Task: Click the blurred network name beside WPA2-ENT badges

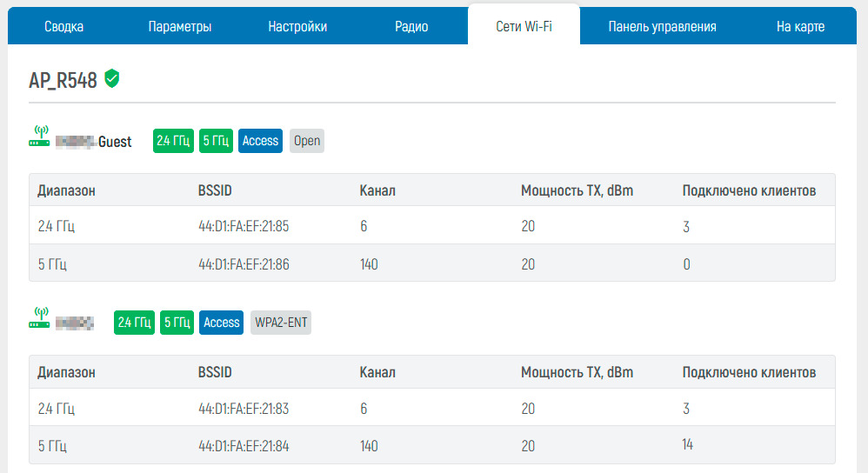Action: pos(75,323)
